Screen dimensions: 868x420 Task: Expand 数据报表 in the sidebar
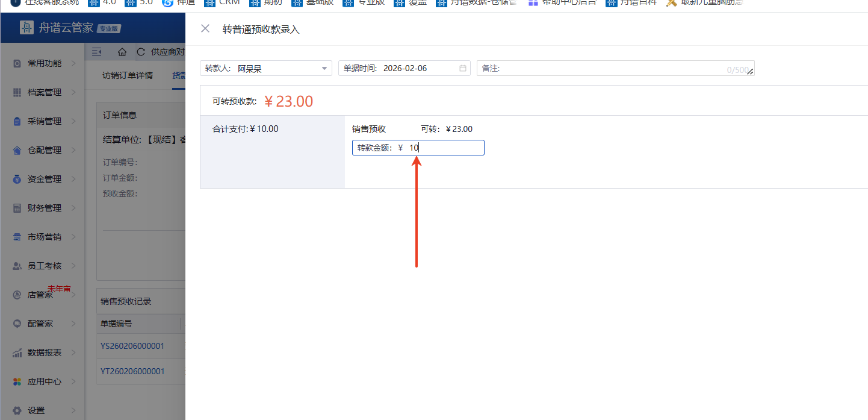(x=45, y=353)
